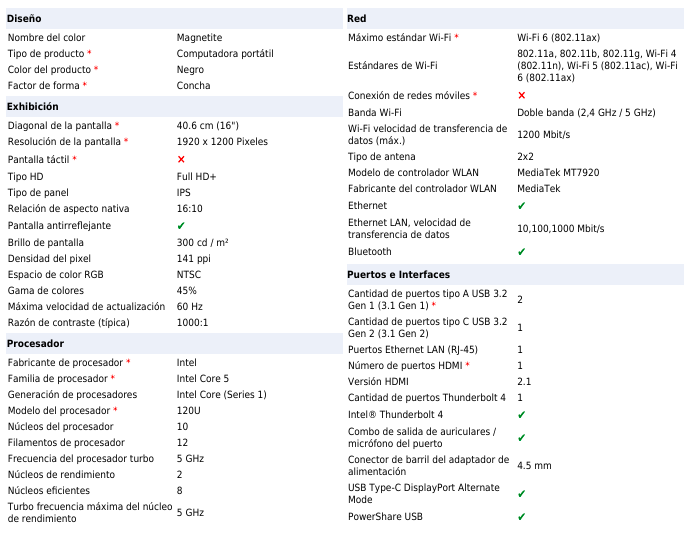
Task: Select the Diseño section header
Action: [25, 19]
